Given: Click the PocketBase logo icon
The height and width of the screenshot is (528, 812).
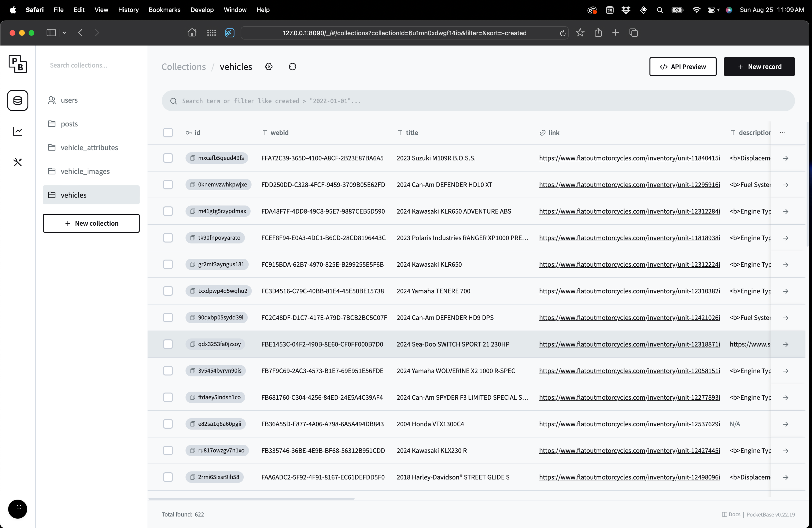Looking at the screenshot, I should coord(18,64).
